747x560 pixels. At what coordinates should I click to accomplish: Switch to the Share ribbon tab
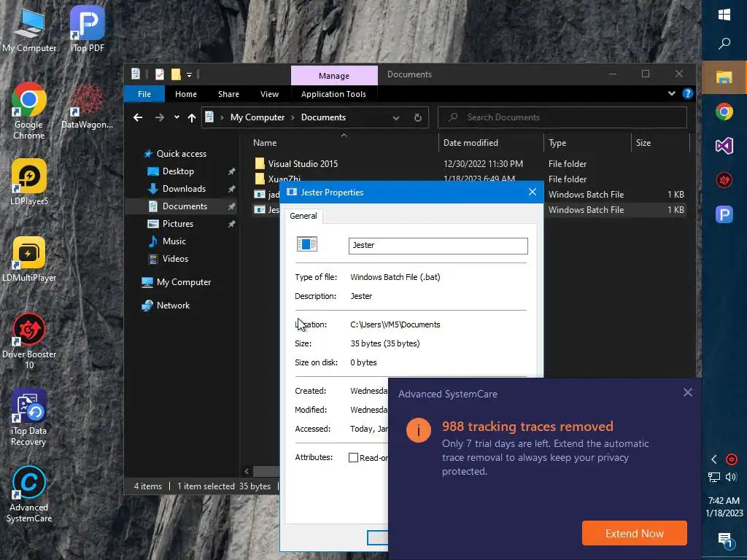click(x=228, y=94)
